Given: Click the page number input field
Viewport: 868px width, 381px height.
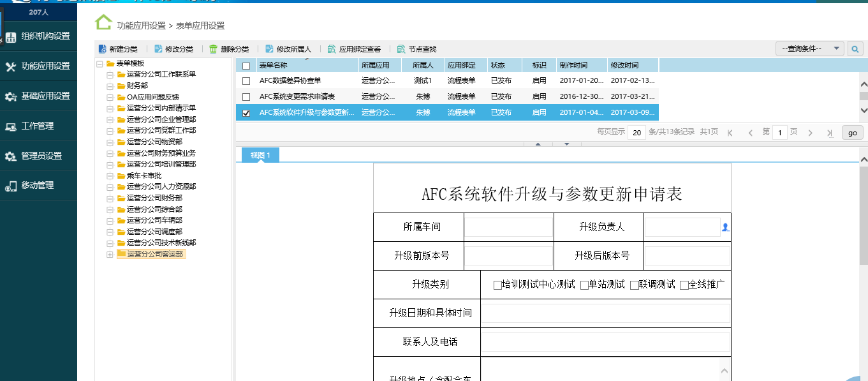Looking at the screenshot, I should coord(779,132).
